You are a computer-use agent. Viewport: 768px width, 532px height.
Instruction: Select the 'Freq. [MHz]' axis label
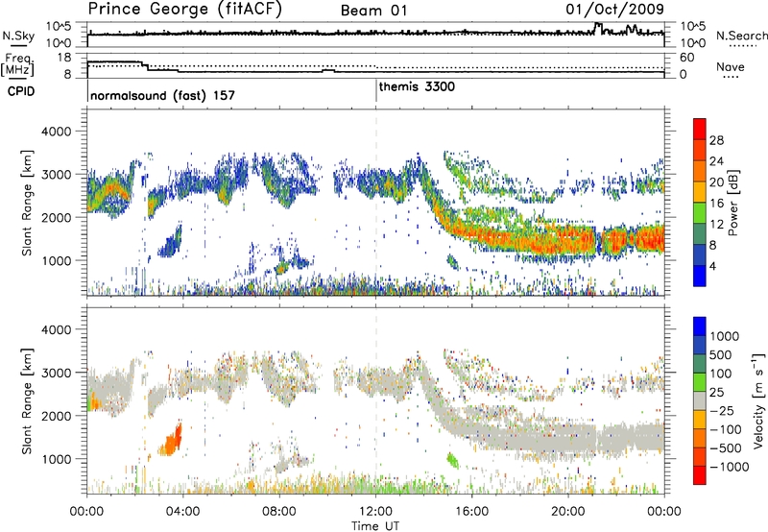17,64
